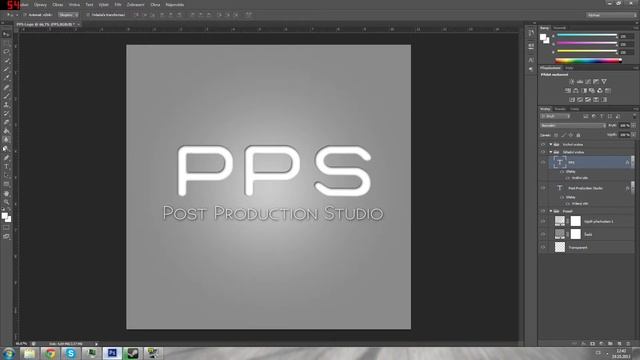Screen dimensions: 640x360
Task: Toggle show transform controls checkbox
Action: 88,15
